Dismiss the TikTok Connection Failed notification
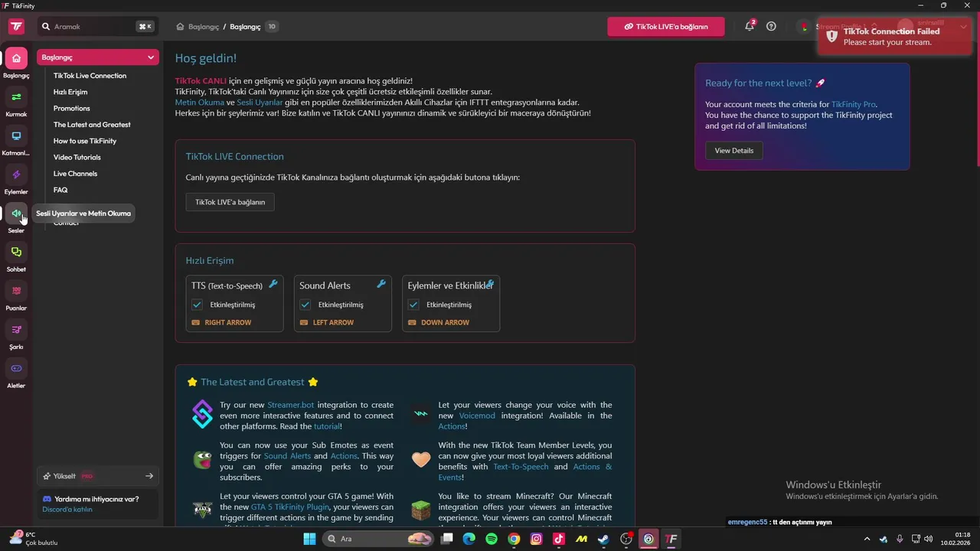The height and width of the screenshot is (551, 980). click(x=894, y=36)
